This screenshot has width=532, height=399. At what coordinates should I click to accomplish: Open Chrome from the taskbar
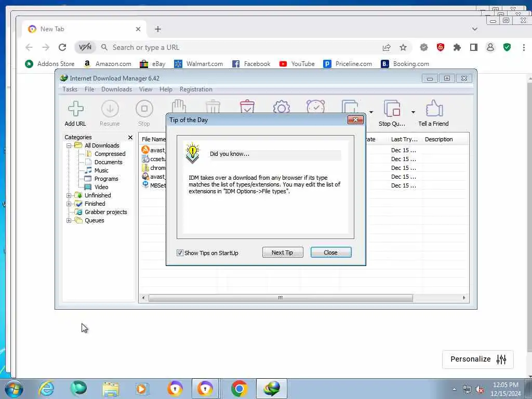pos(239,389)
